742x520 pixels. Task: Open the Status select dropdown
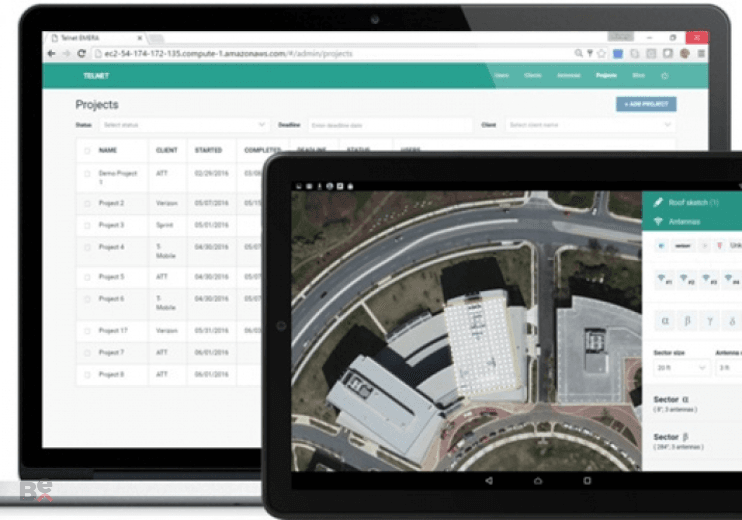[185, 125]
